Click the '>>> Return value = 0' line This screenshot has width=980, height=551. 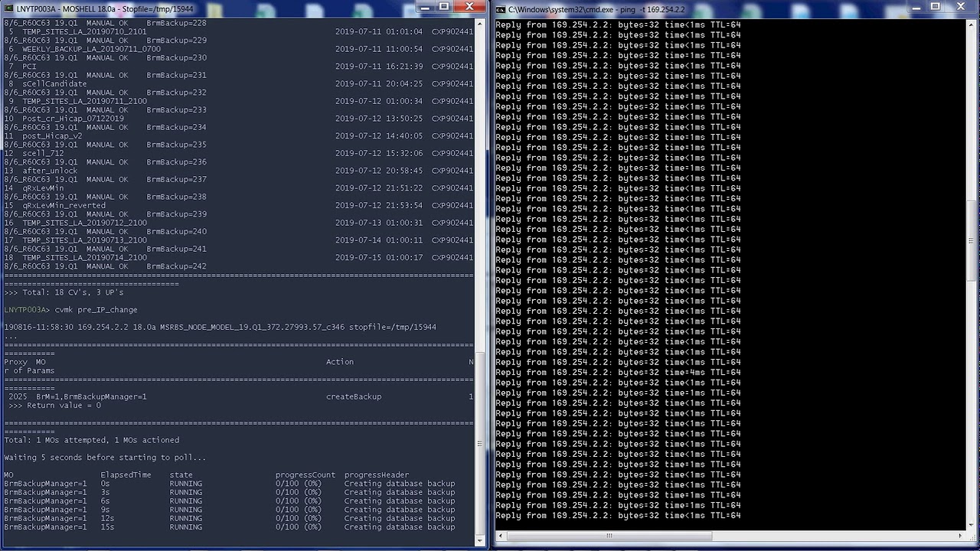[54, 405]
